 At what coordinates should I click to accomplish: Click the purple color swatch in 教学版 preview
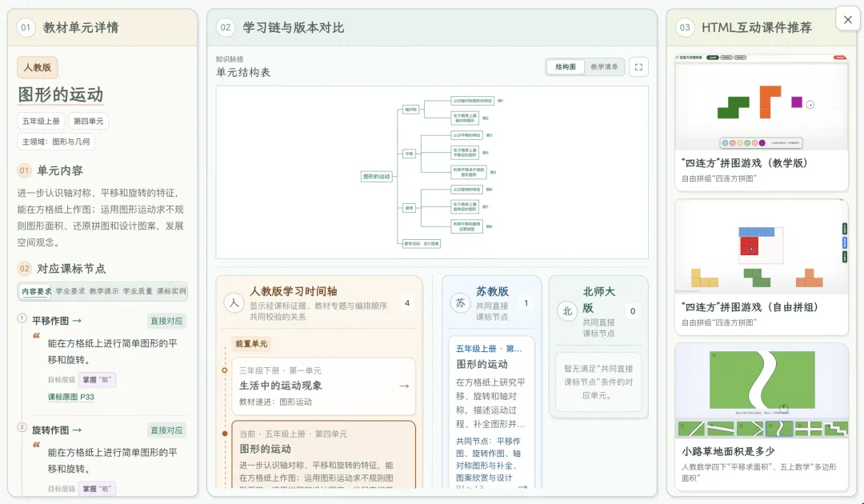coord(762,142)
